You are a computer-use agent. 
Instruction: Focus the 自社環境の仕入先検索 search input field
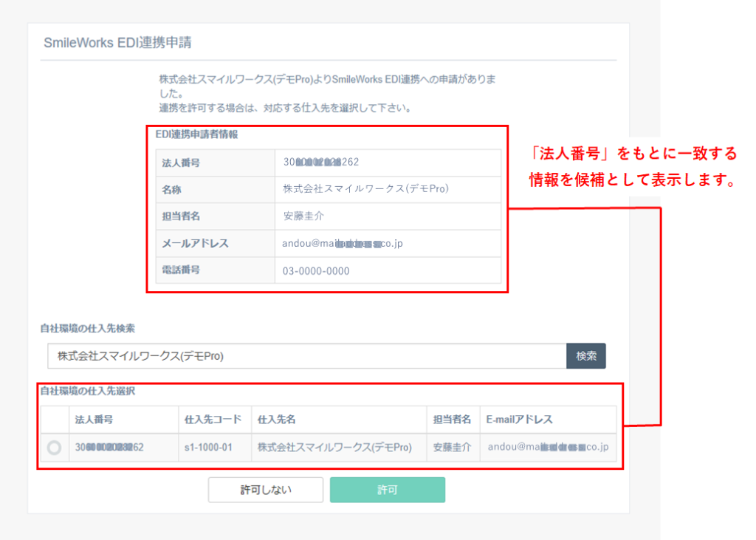(x=307, y=356)
